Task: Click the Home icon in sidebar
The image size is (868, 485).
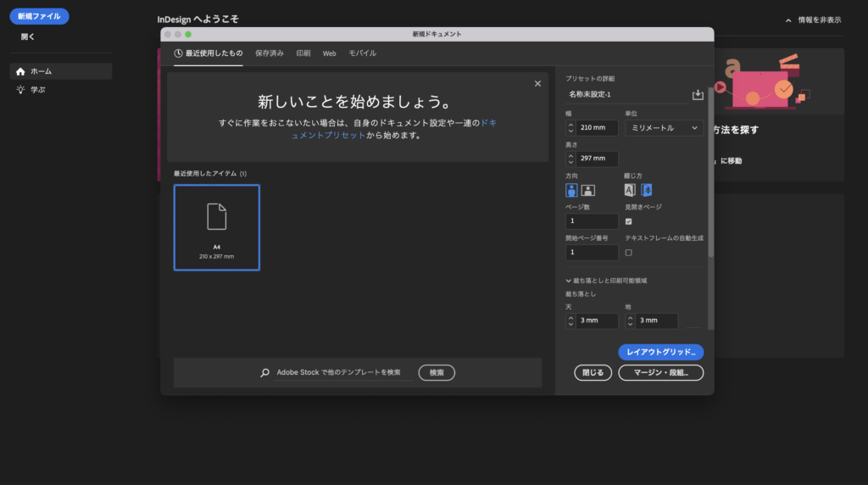Action: (20, 71)
